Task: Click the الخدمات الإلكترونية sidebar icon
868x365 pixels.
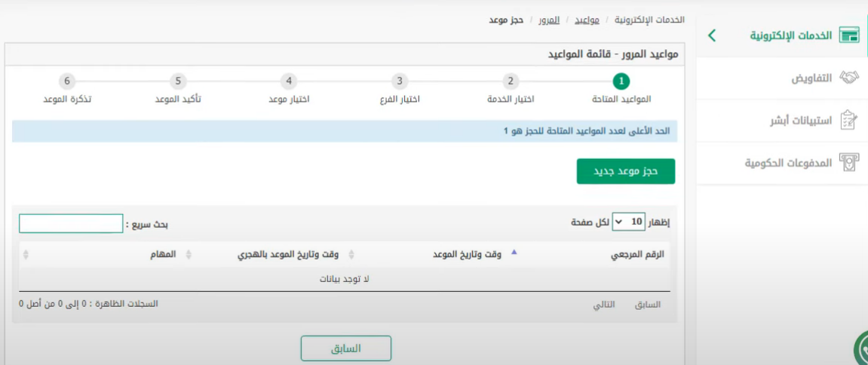Action: pos(849,35)
